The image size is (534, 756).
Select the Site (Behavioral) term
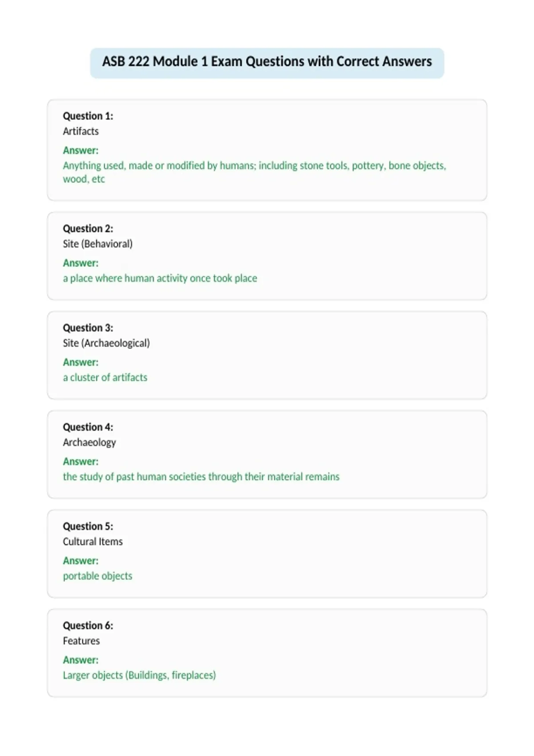tap(97, 244)
